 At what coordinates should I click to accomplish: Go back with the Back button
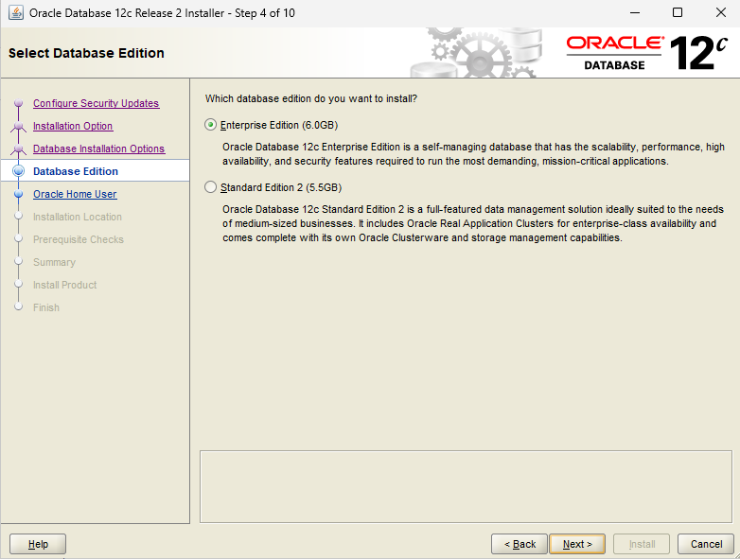520,544
